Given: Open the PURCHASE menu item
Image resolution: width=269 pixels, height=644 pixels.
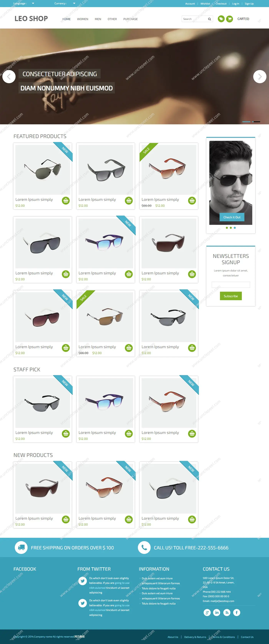Looking at the screenshot, I should (130, 19).
